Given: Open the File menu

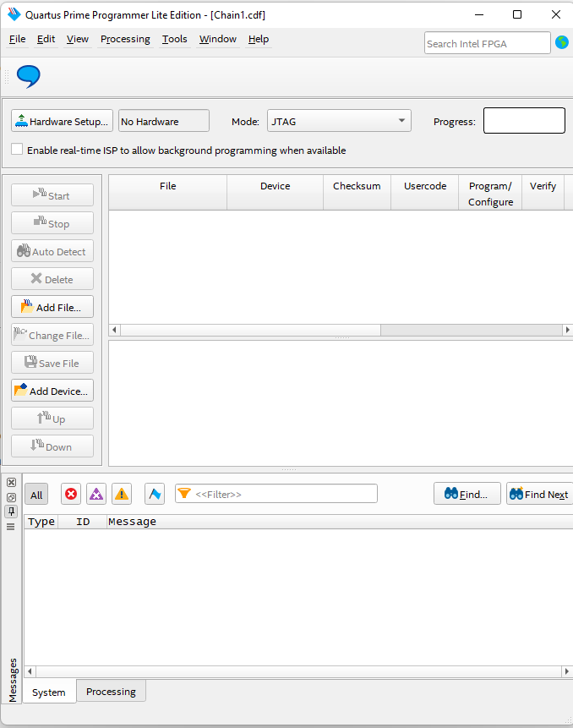Looking at the screenshot, I should pyautogui.click(x=17, y=39).
